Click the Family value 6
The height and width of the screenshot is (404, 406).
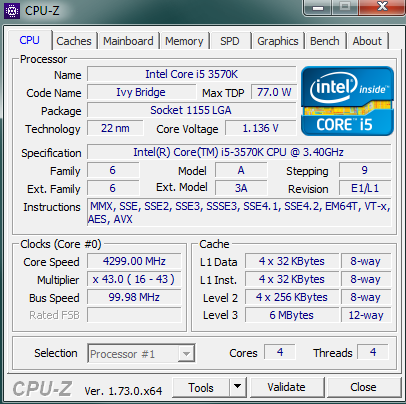pos(113,170)
